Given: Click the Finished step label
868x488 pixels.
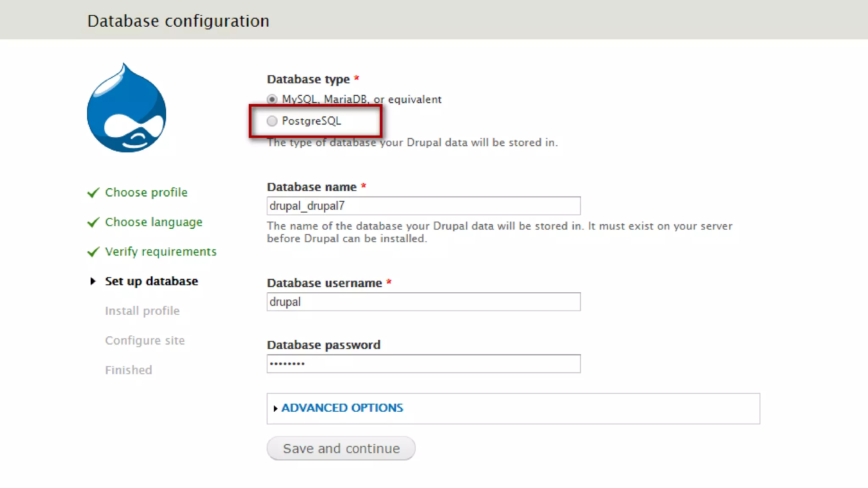Looking at the screenshot, I should (128, 370).
